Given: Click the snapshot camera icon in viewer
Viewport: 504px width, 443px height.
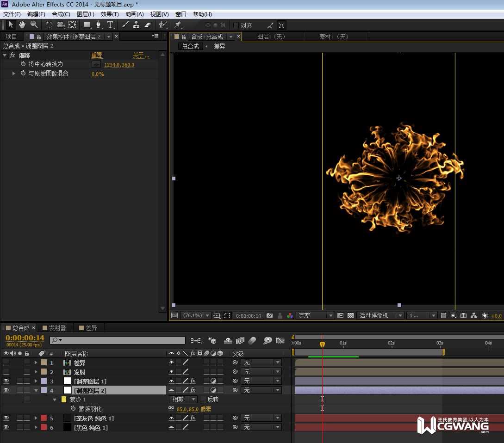Looking at the screenshot, I should pos(269,316).
